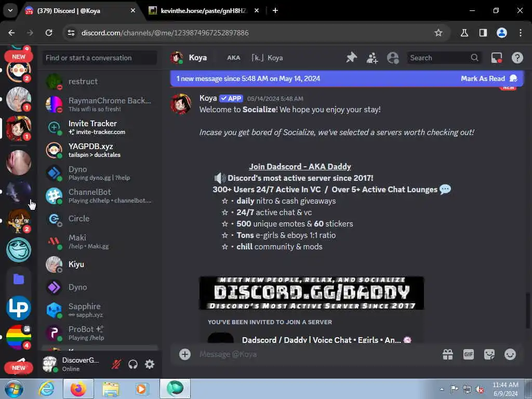
Task: Open Dyno playing dyno.gg conversation
Action: [x=99, y=173]
